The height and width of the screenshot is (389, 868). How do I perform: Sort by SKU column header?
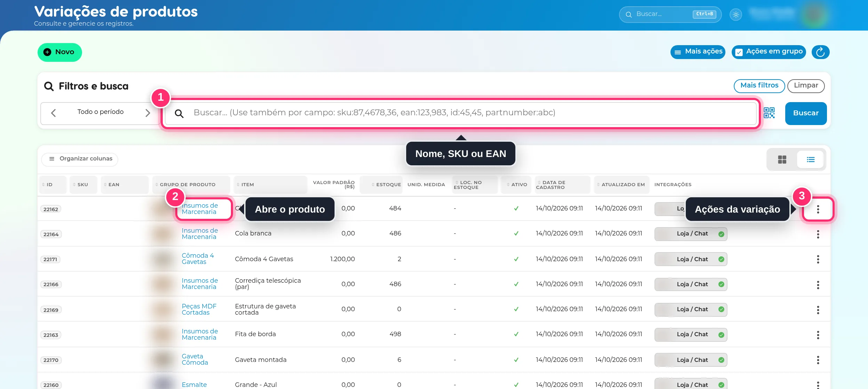coord(83,185)
